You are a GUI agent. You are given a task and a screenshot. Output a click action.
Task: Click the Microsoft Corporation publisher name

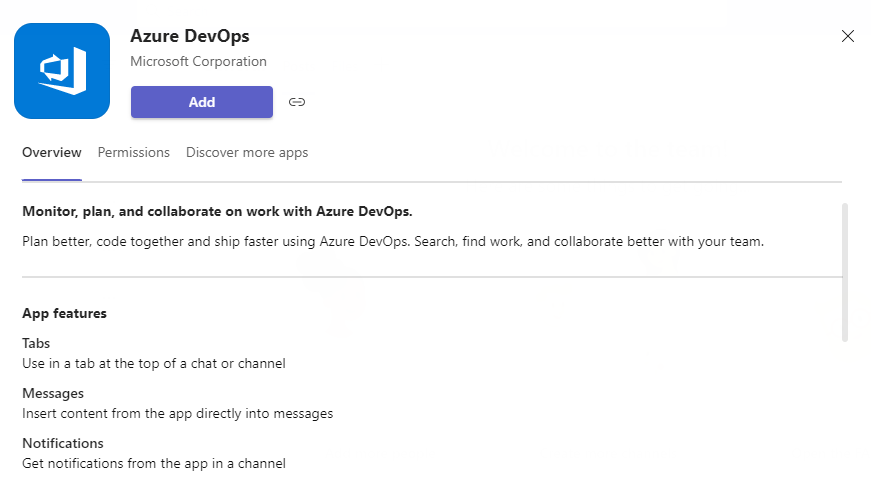coord(198,61)
